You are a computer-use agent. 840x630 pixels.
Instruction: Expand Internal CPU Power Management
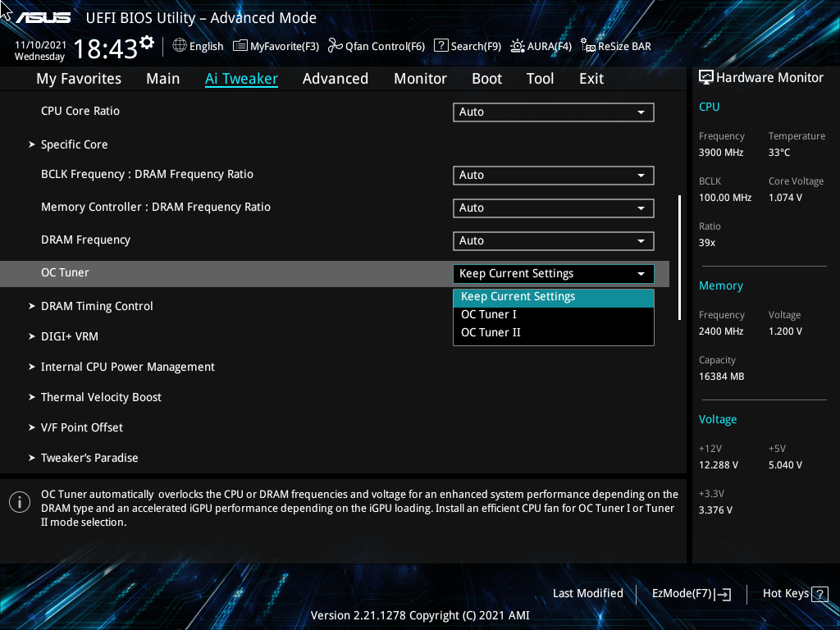click(127, 367)
